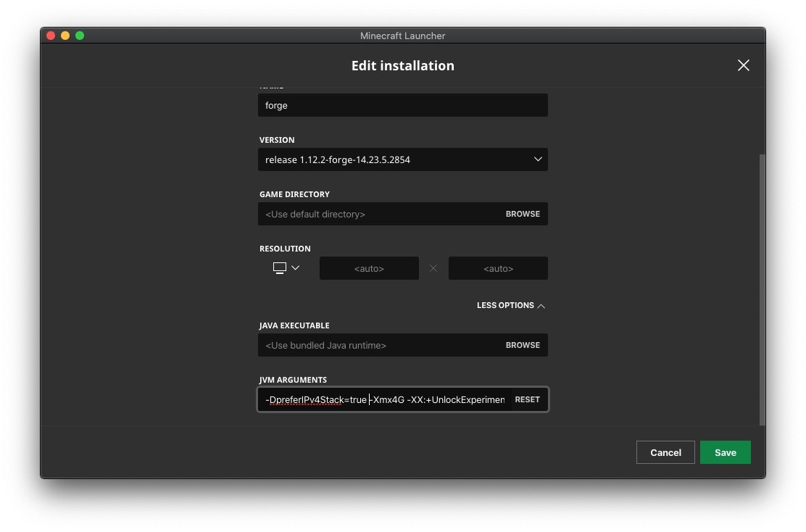The image size is (806, 532).
Task: Click the resolution height auto field
Action: (x=498, y=268)
